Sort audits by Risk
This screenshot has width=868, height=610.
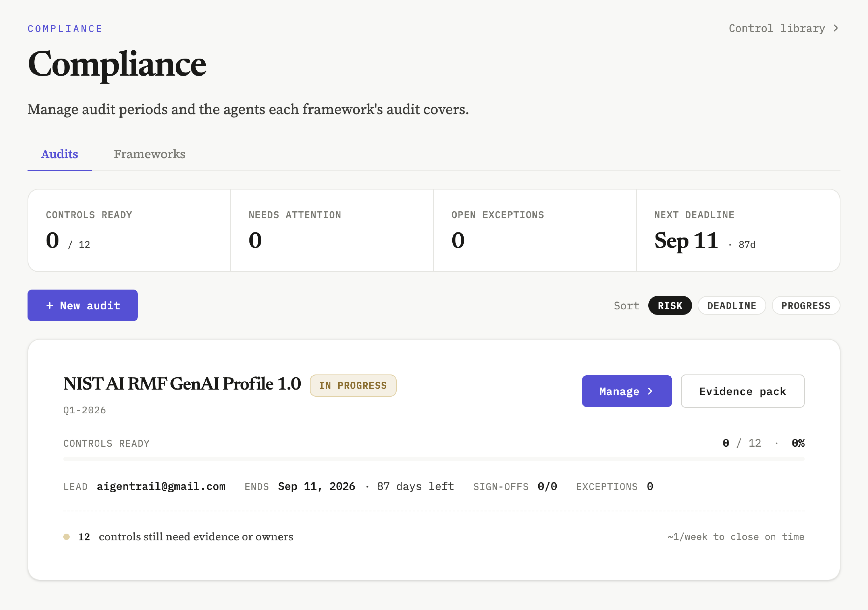point(670,305)
